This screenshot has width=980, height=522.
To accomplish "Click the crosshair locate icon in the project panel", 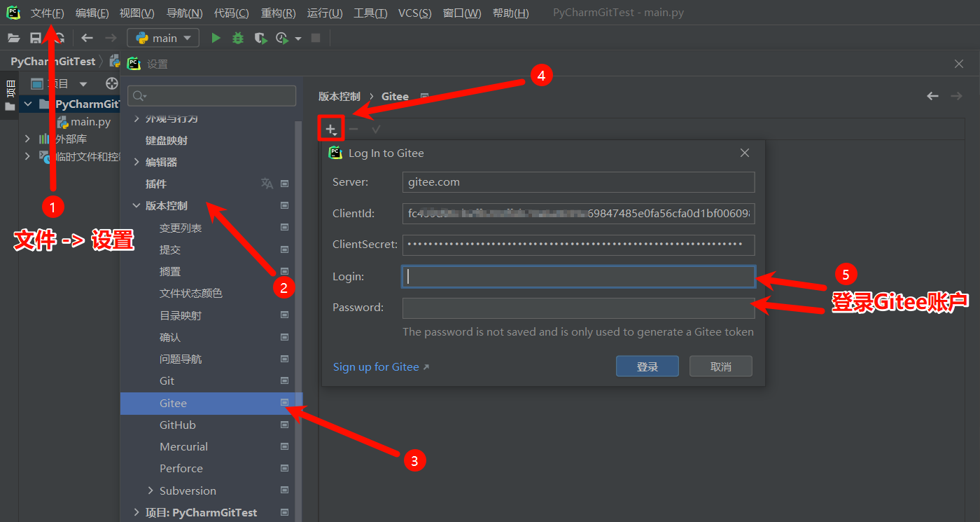I will [x=111, y=84].
